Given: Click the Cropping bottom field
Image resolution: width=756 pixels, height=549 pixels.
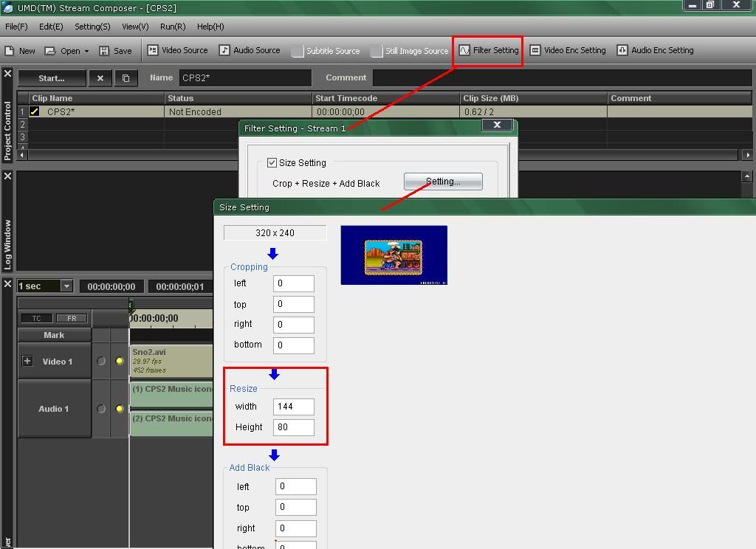Looking at the screenshot, I should pyautogui.click(x=294, y=345).
